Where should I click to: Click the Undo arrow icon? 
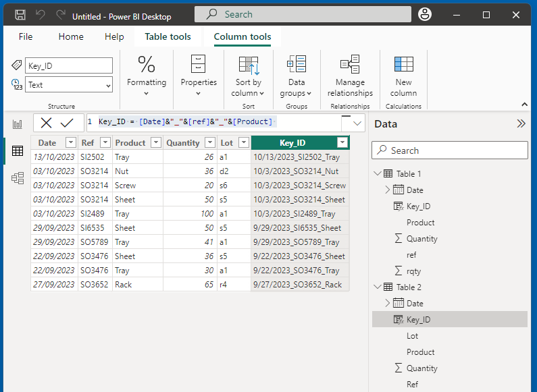coord(41,15)
